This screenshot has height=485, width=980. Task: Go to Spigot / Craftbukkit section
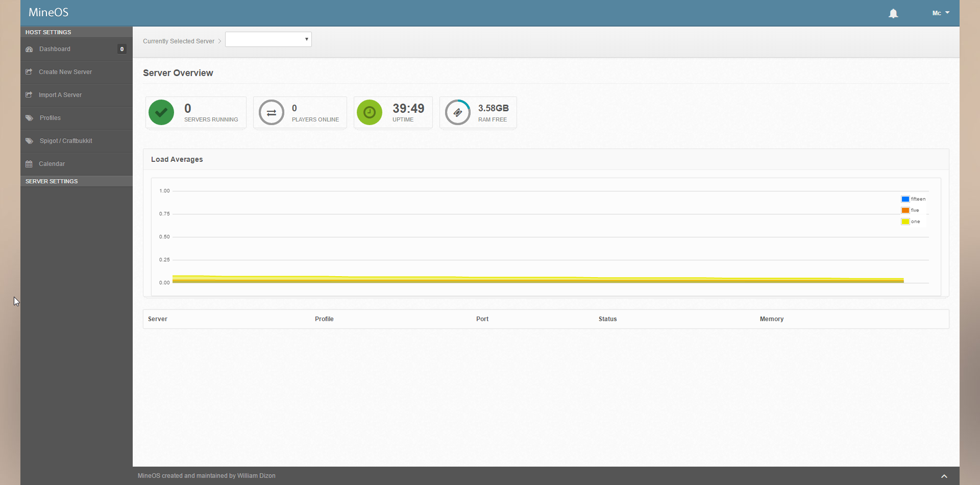[x=66, y=141]
